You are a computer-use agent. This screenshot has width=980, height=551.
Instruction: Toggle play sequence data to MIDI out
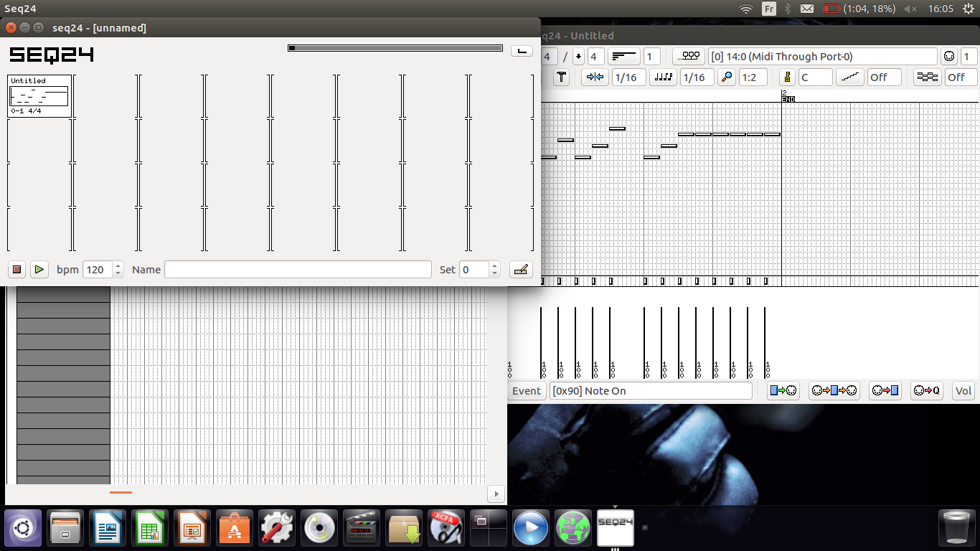[783, 391]
